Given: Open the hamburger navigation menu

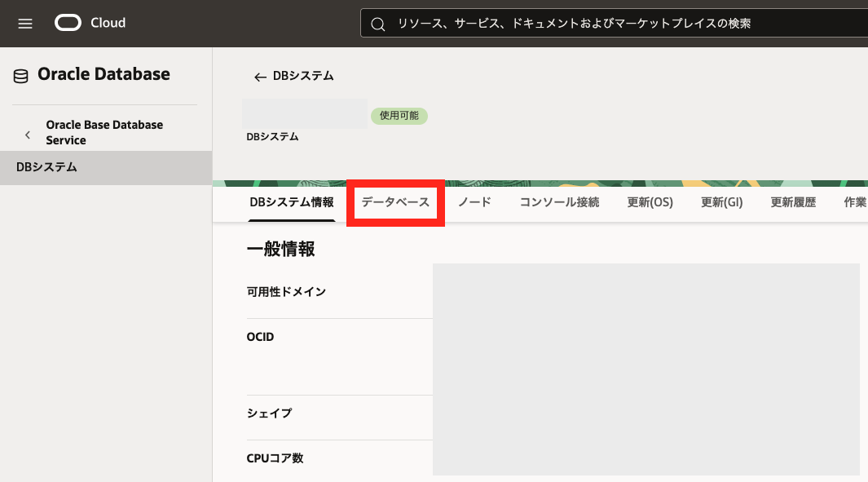Looking at the screenshot, I should pos(25,24).
